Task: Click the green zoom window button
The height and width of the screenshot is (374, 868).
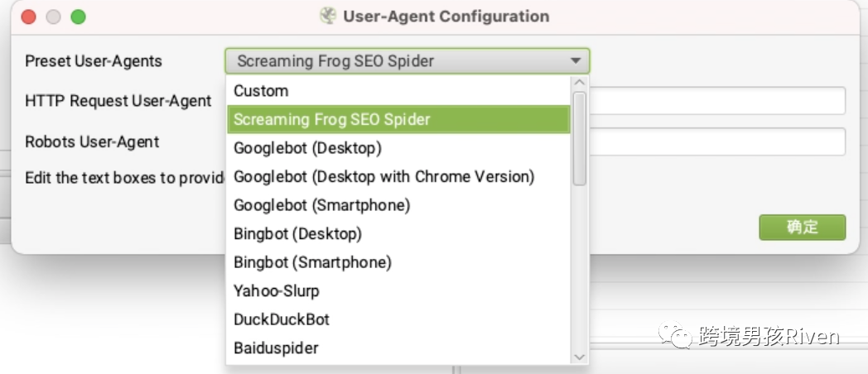Action: [x=78, y=17]
